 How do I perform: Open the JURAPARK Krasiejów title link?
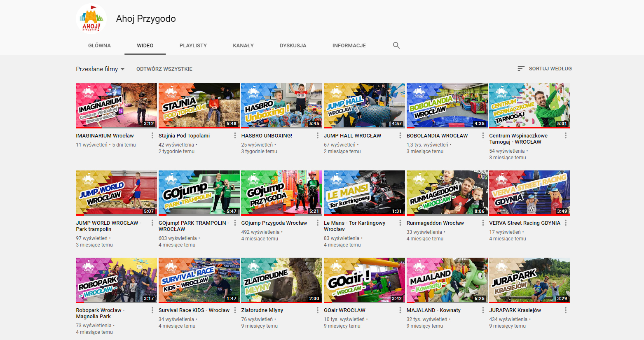515,310
